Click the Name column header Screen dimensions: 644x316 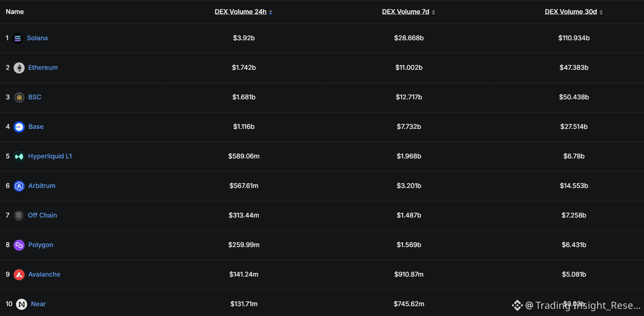[x=15, y=12]
